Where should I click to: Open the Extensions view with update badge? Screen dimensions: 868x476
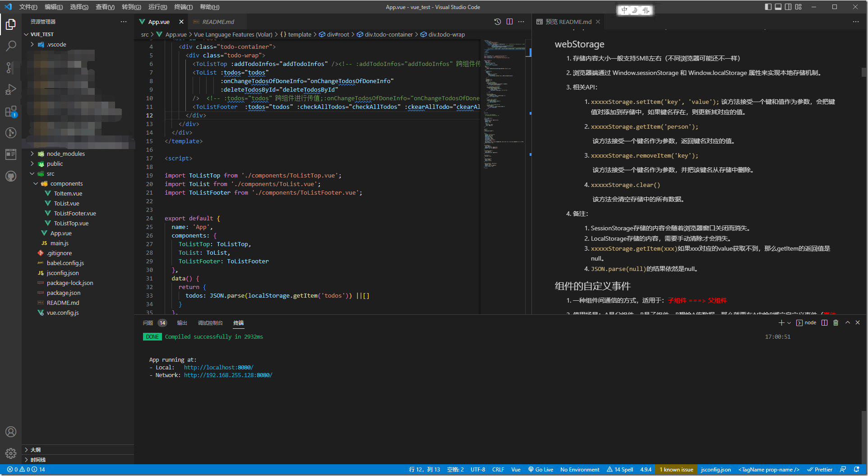point(11,111)
